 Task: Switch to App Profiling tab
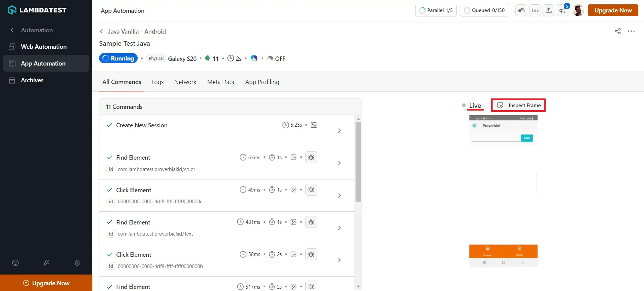[262, 82]
